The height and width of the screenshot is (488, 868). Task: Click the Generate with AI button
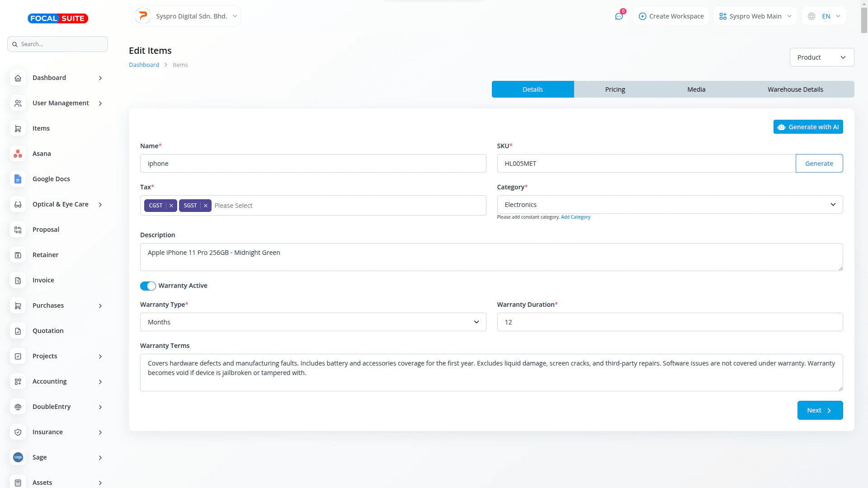pos(808,127)
